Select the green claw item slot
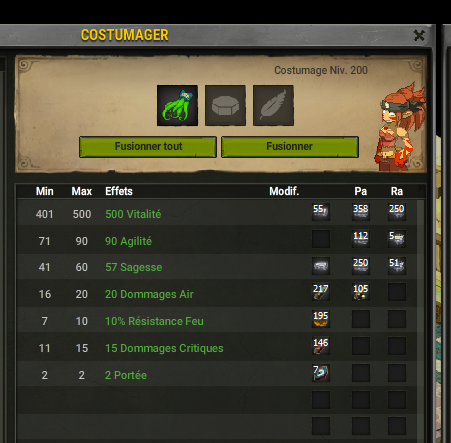This screenshot has height=443, width=451. tap(177, 105)
